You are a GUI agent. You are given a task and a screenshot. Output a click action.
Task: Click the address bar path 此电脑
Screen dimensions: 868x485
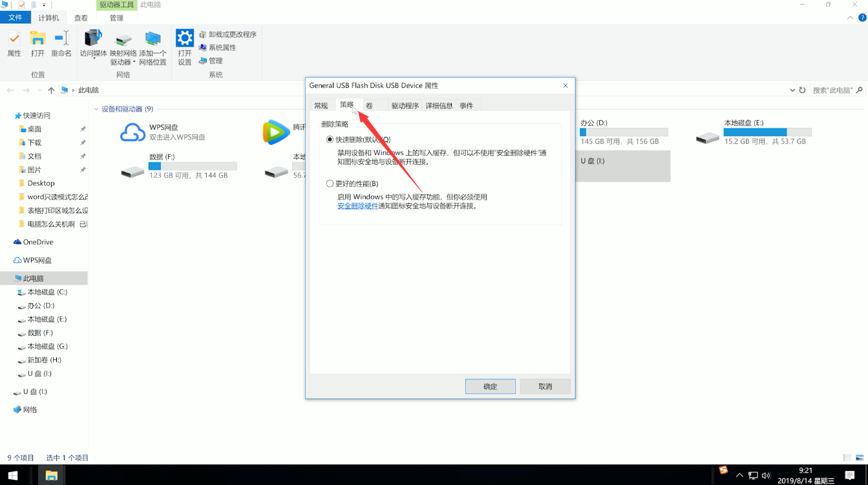click(x=89, y=90)
